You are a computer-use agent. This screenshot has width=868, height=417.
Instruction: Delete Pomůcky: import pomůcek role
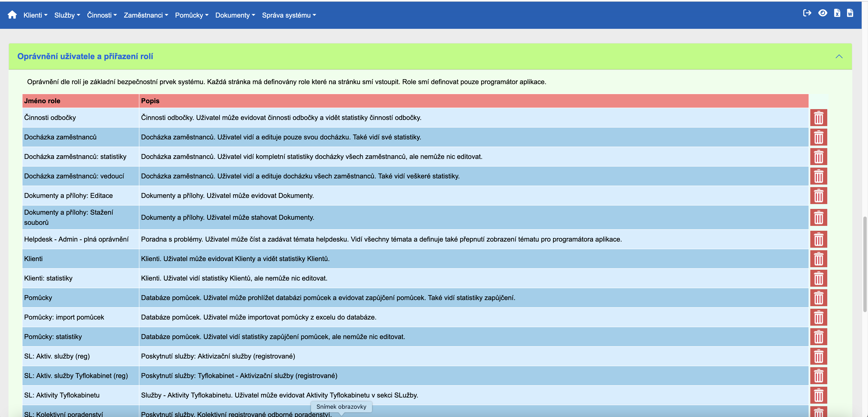(x=818, y=317)
